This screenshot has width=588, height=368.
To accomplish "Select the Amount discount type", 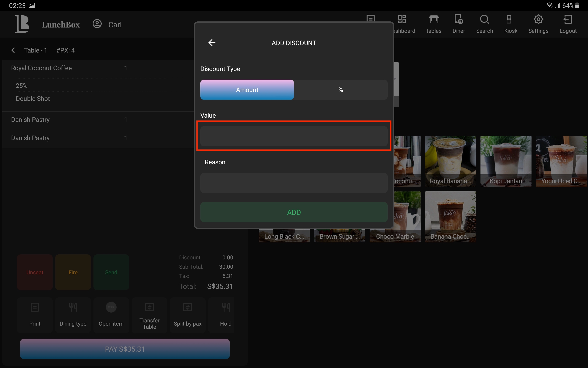I will click(247, 89).
